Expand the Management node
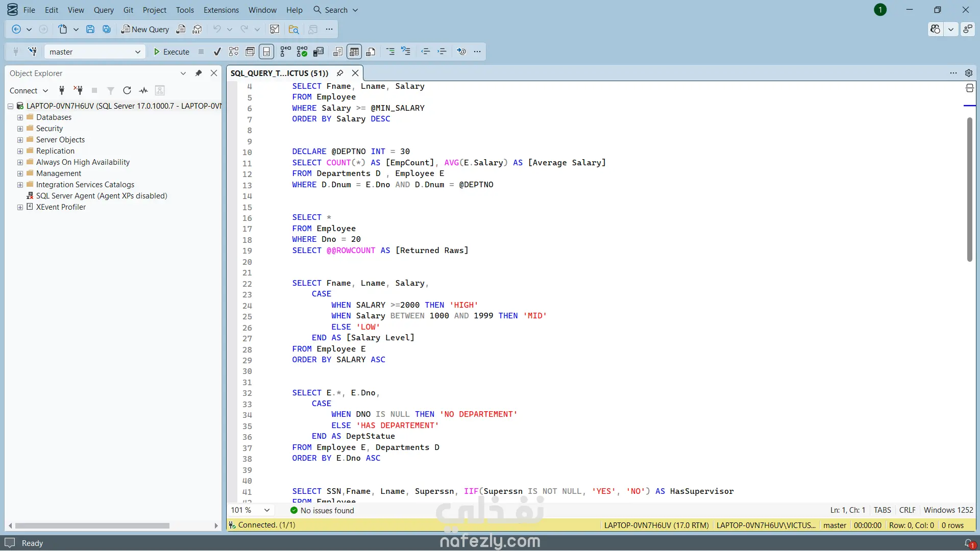 (20, 173)
